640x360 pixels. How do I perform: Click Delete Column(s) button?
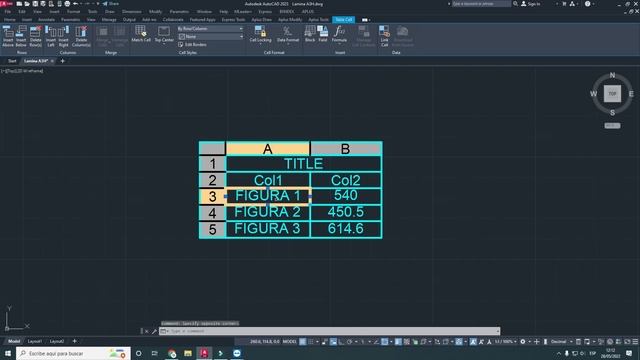coord(81,36)
